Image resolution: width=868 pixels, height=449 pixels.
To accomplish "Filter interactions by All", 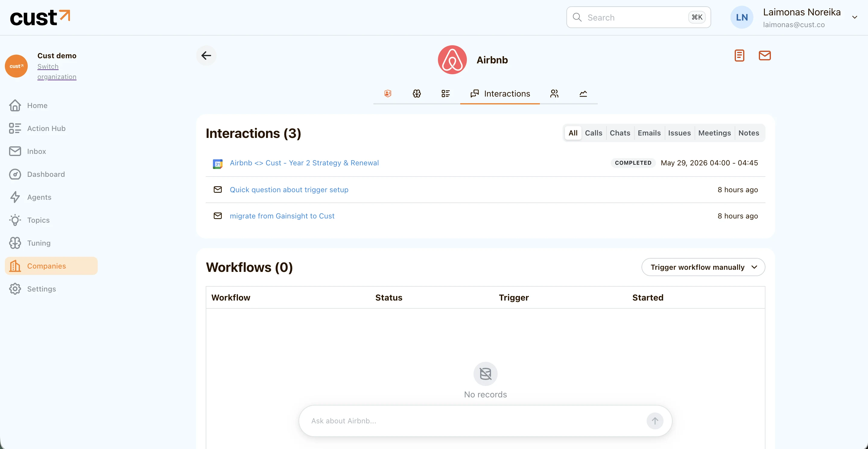I will point(573,133).
